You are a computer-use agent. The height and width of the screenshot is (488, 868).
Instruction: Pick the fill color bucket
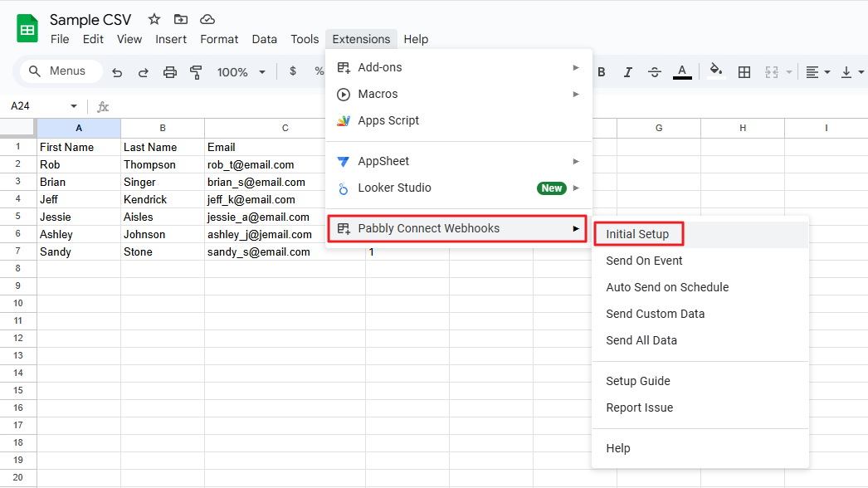click(x=716, y=71)
